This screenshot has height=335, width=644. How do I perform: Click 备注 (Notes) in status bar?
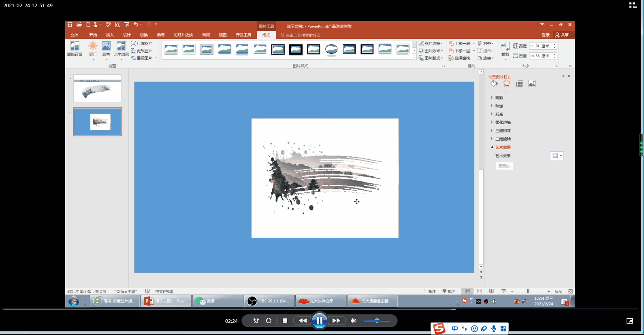click(x=429, y=291)
